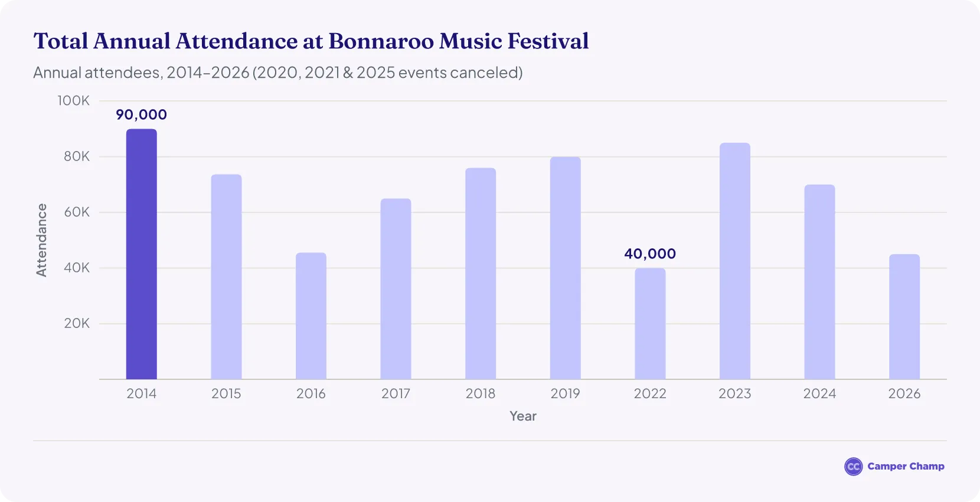Click the 2022 x-axis label

(x=650, y=393)
